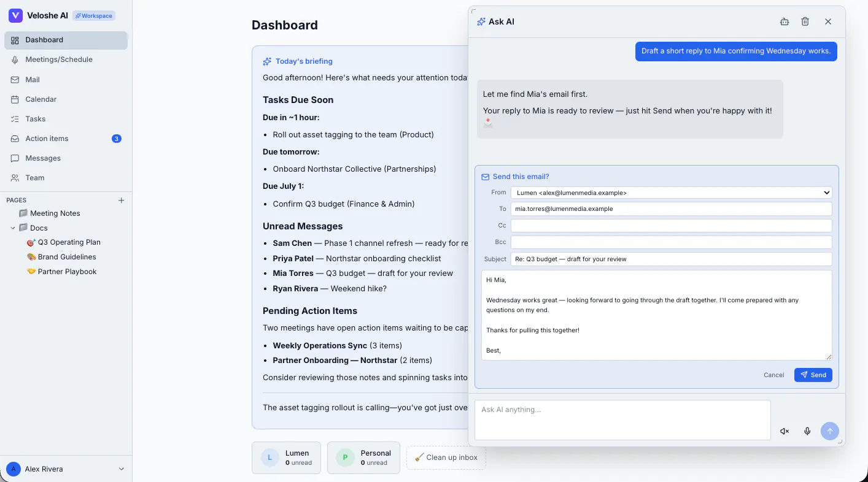
Task: Click 'Weekly Operations Sync' action item text
Action: 320,346
